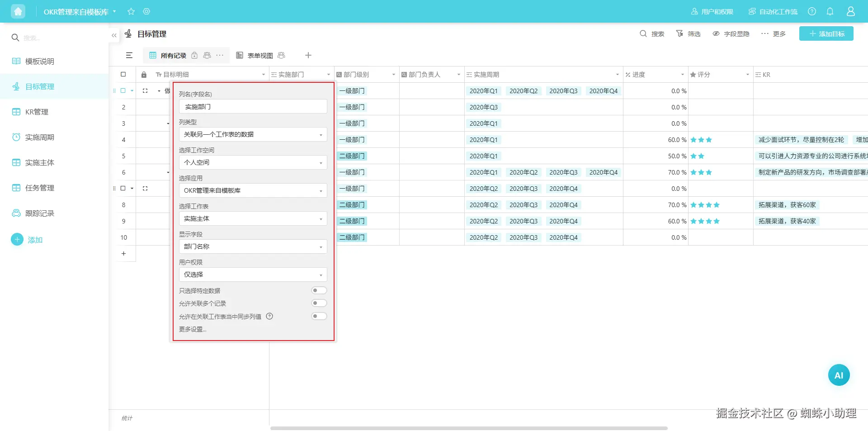Open the 选择工作空间 dropdown

[253, 162]
